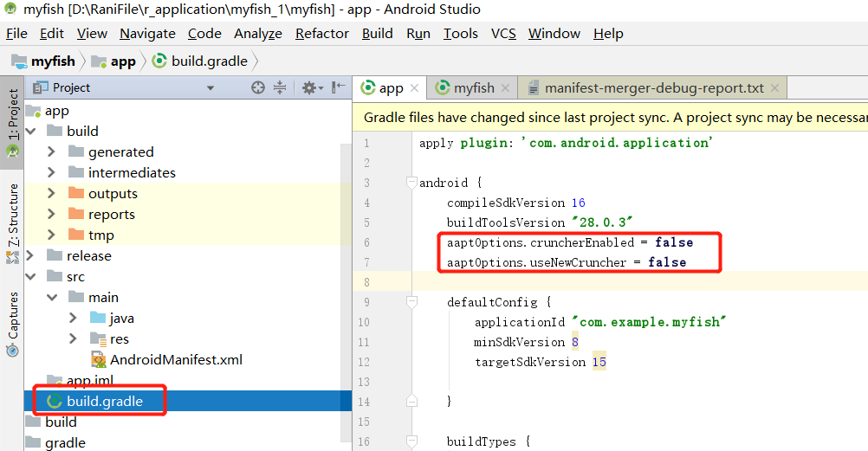
Task: Select the outputs folder row
Action: (187, 194)
